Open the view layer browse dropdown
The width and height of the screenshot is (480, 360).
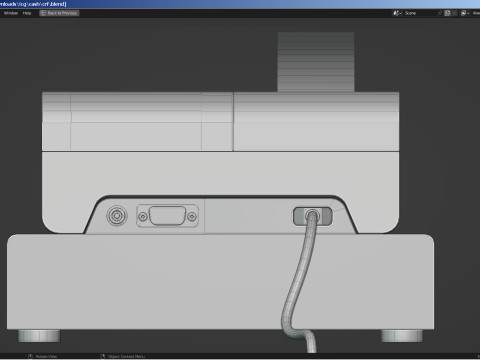pos(464,13)
